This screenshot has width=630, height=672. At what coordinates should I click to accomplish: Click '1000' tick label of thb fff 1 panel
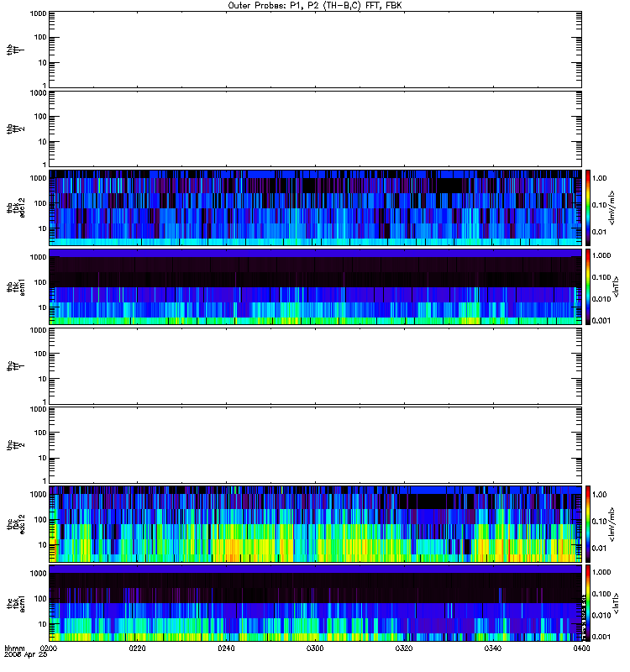click(x=38, y=13)
